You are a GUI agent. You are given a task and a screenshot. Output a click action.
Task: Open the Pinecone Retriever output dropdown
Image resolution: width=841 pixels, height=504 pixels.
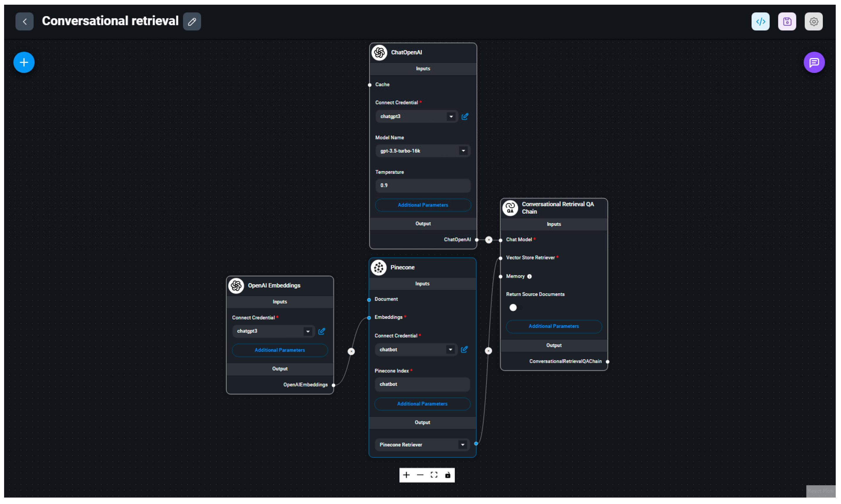point(462,445)
